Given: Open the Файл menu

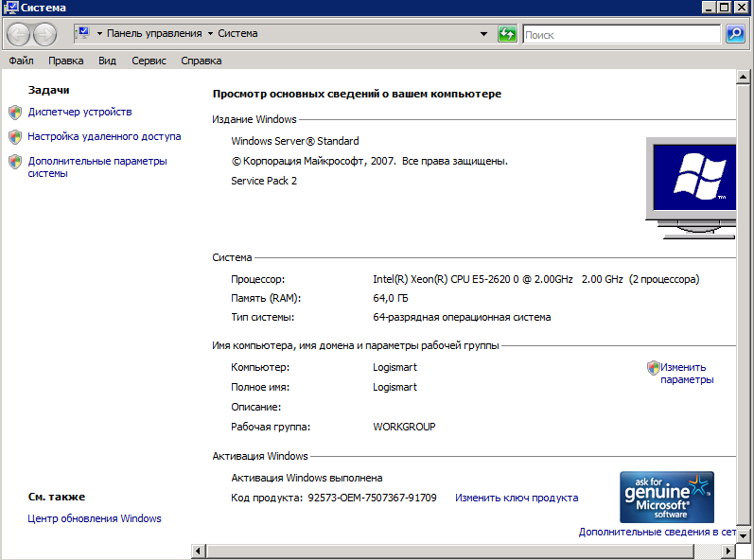Looking at the screenshot, I should click(21, 61).
